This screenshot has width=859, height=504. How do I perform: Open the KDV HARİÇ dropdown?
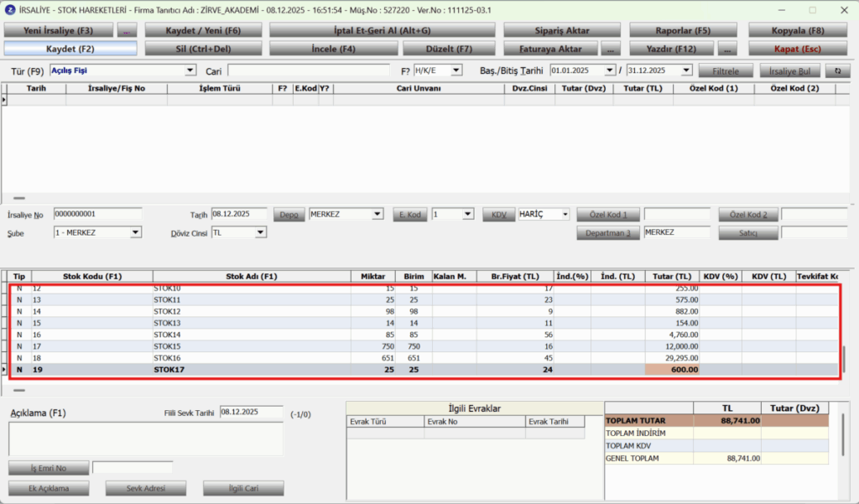[565, 214]
